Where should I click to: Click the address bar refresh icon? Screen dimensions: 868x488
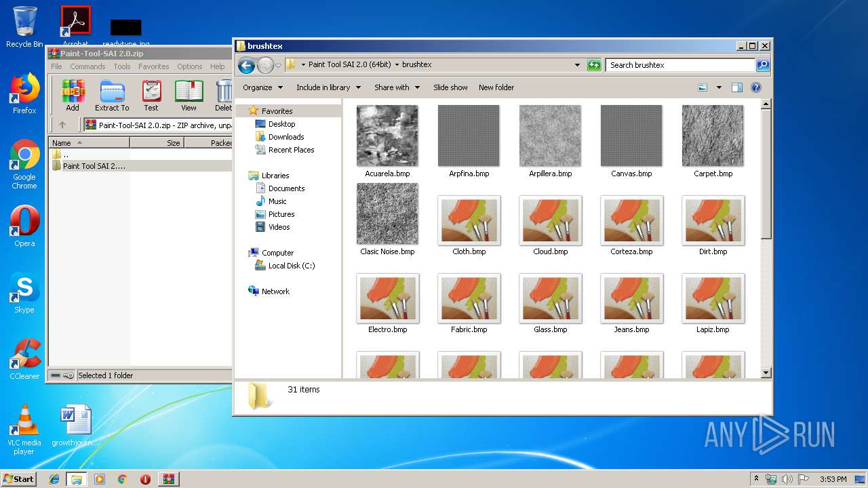[594, 65]
